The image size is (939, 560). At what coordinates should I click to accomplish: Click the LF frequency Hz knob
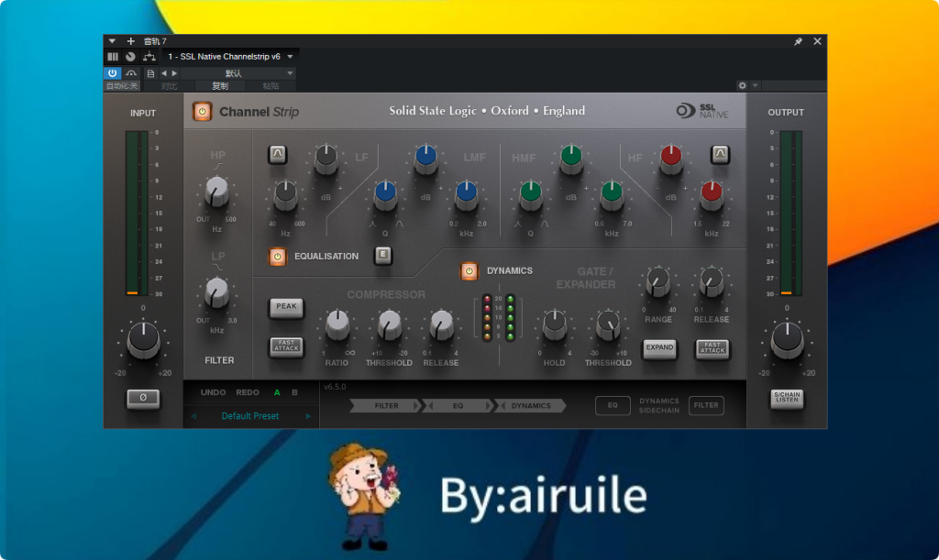point(286,195)
